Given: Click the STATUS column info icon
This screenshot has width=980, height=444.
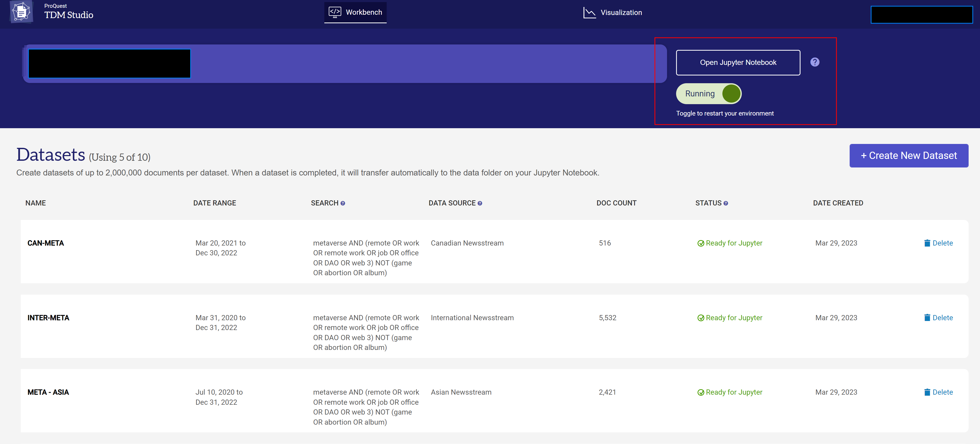Looking at the screenshot, I should [725, 203].
